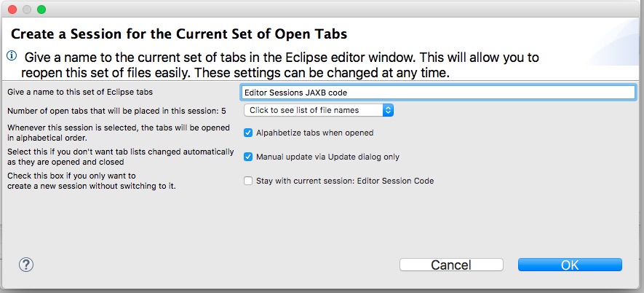Enable the Stay with current session checkbox

249,181
